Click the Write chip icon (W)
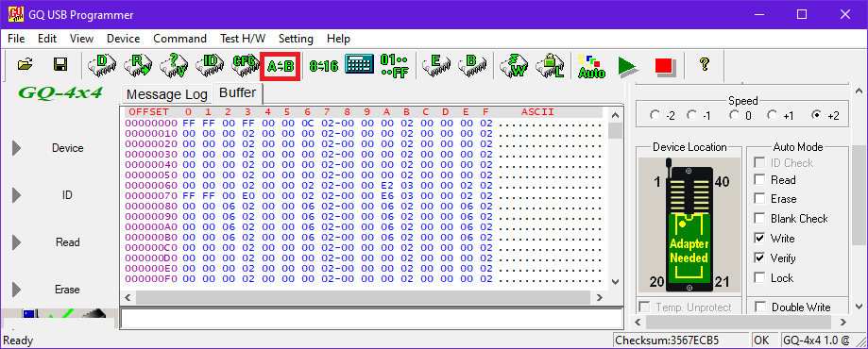The width and height of the screenshot is (868, 349). pyautogui.click(x=514, y=66)
